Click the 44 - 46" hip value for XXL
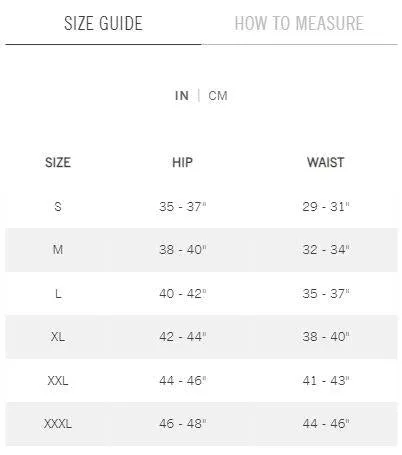 pyautogui.click(x=183, y=380)
